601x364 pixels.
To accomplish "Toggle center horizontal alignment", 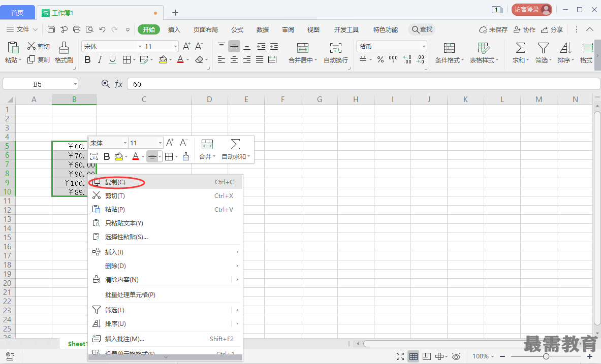I will pyautogui.click(x=234, y=59).
